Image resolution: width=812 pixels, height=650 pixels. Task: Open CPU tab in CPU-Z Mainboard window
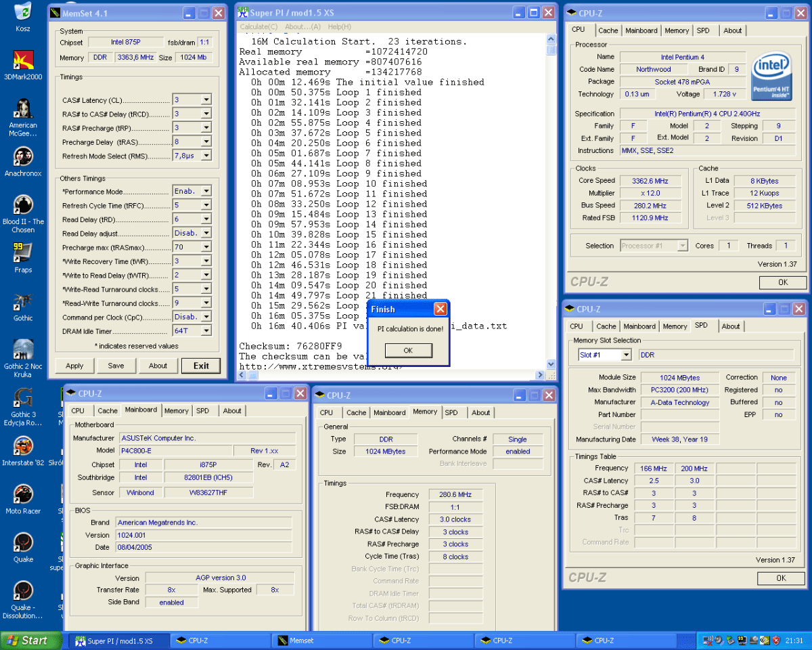click(x=78, y=410)
